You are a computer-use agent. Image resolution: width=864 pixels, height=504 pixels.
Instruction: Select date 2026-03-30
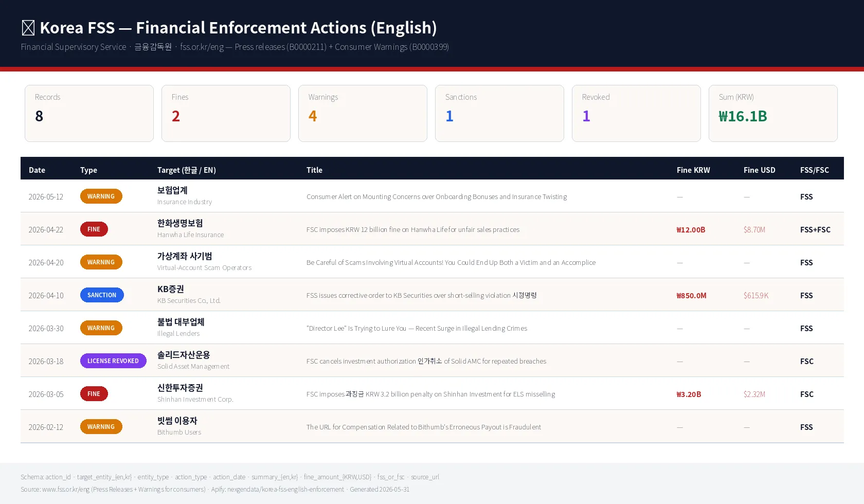46,329
